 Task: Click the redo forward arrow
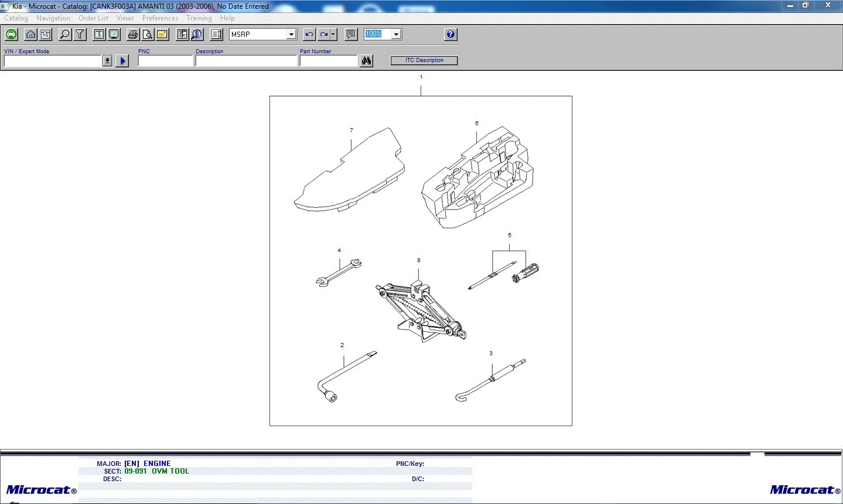coord(324,35)
